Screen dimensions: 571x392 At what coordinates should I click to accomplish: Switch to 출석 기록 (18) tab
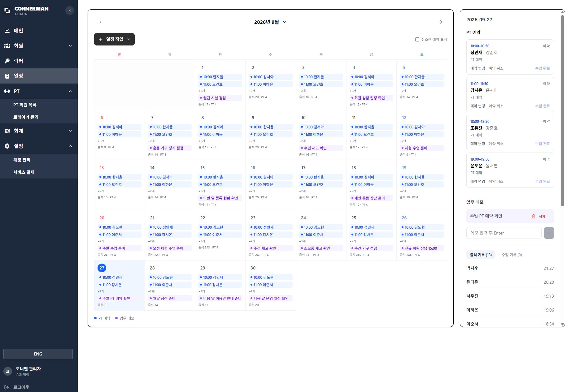pyautogui.click(x=481, y=255)
